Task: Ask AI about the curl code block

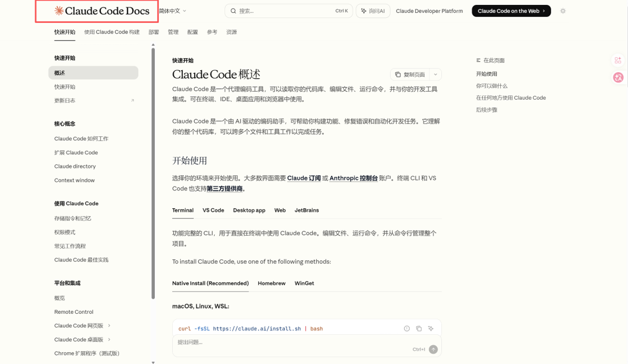Action: (431, 328)
